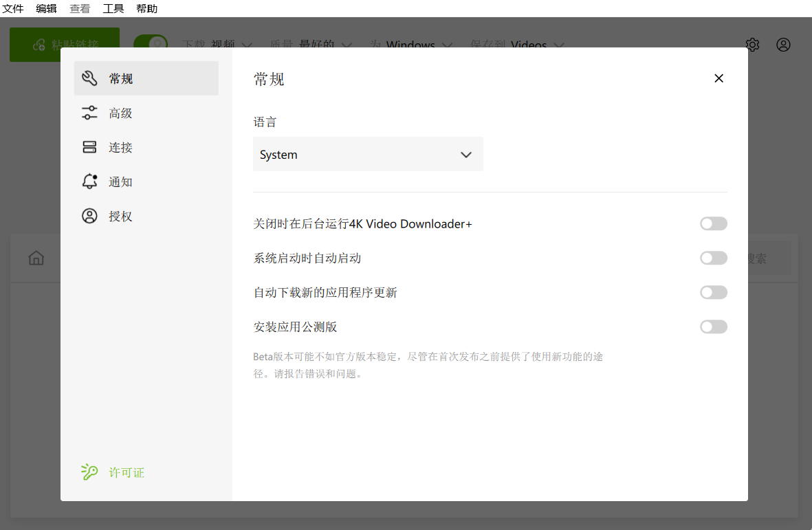Select the 常规 wrench icon in sidebar
Viewport: 812px width, 530px height.
click(89, 78)
